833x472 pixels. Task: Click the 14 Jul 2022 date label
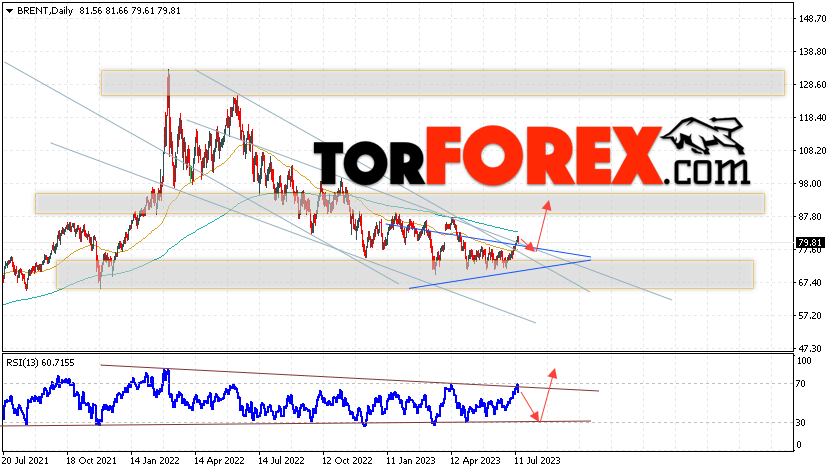click(x=282, y=460)
